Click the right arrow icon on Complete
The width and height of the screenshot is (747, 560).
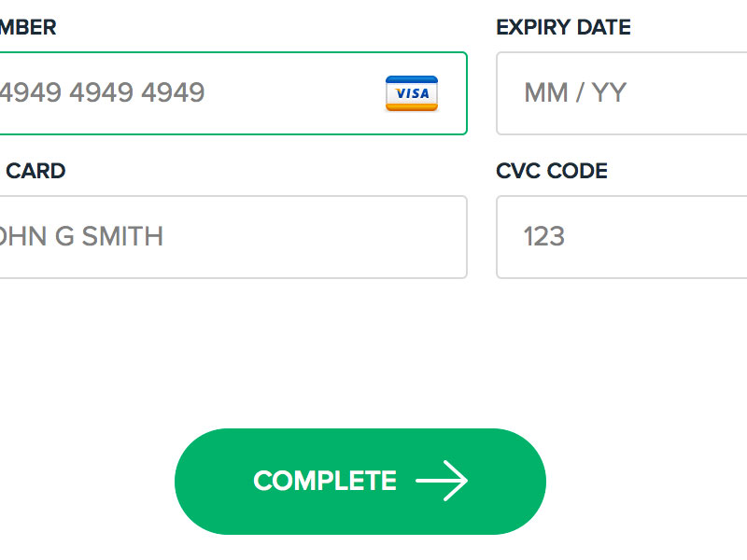click(442, 481)
